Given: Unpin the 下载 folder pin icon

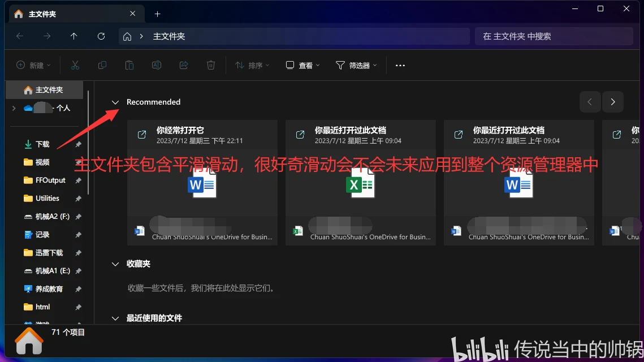Looking at the screenshot, I should tap(79, 144).
